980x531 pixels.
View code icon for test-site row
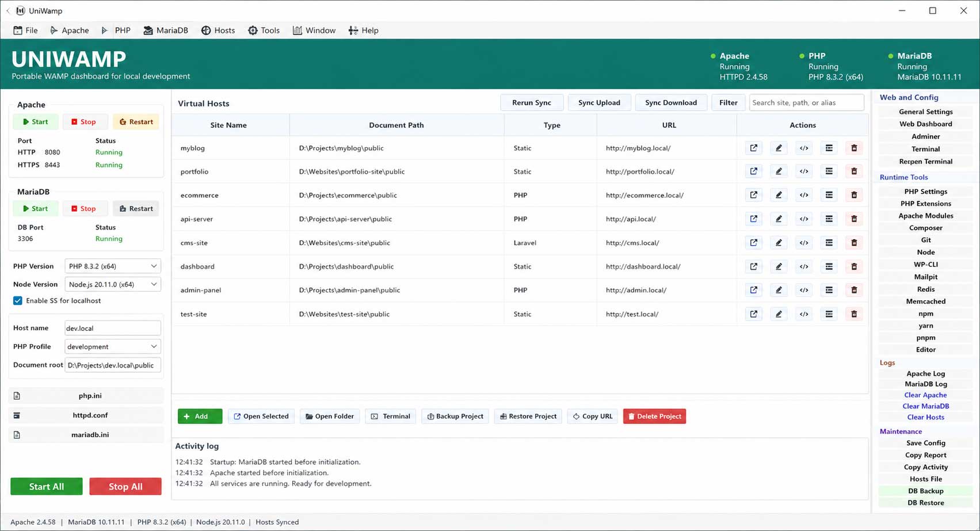(804, 314)
